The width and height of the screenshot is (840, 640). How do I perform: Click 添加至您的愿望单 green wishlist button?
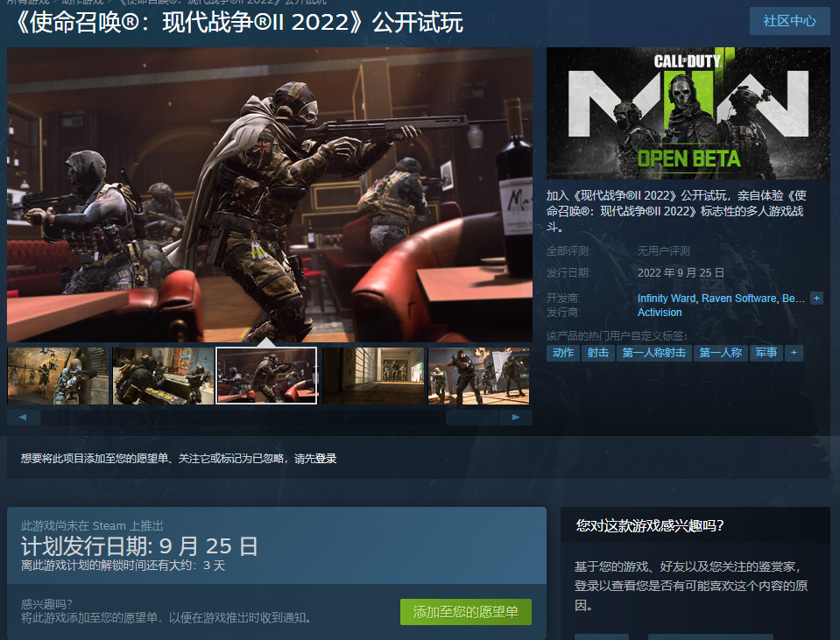465,612
